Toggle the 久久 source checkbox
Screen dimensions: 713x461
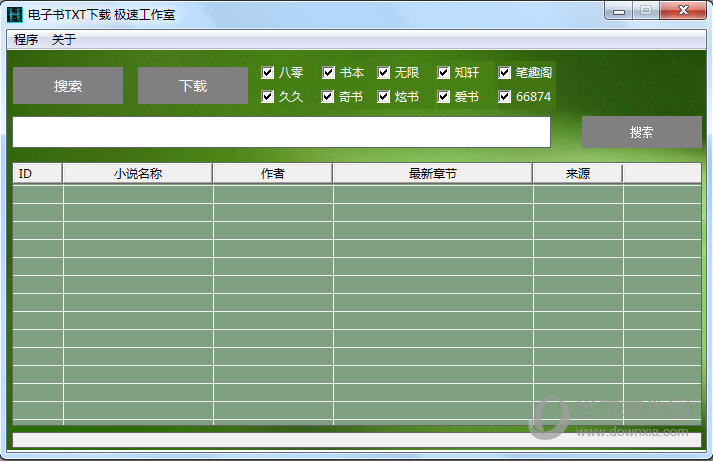click(x=268, y=97)
